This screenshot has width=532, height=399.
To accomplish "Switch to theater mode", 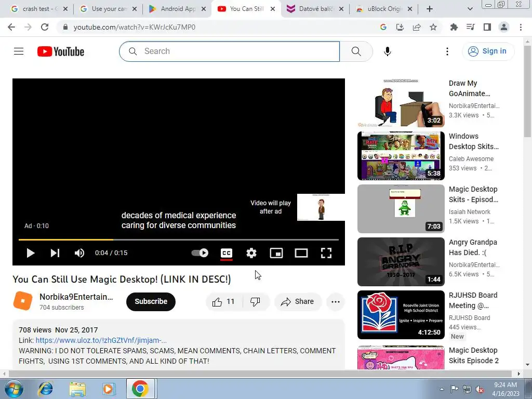I will pyautogui.click(x=301, y=253).
